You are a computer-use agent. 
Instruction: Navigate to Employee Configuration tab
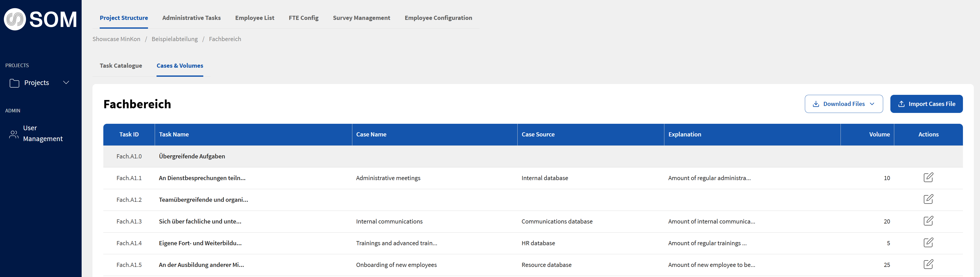(438, 18)
